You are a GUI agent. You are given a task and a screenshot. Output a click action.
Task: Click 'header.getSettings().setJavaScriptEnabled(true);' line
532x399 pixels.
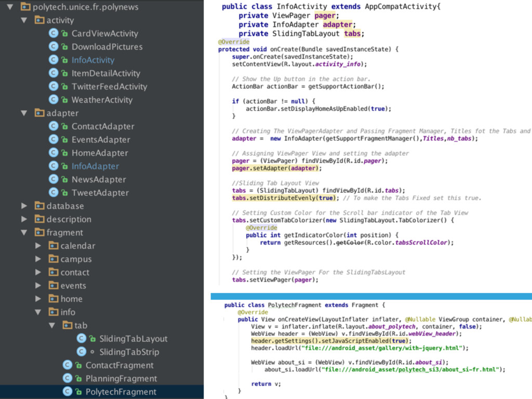(x=331, y=341)
